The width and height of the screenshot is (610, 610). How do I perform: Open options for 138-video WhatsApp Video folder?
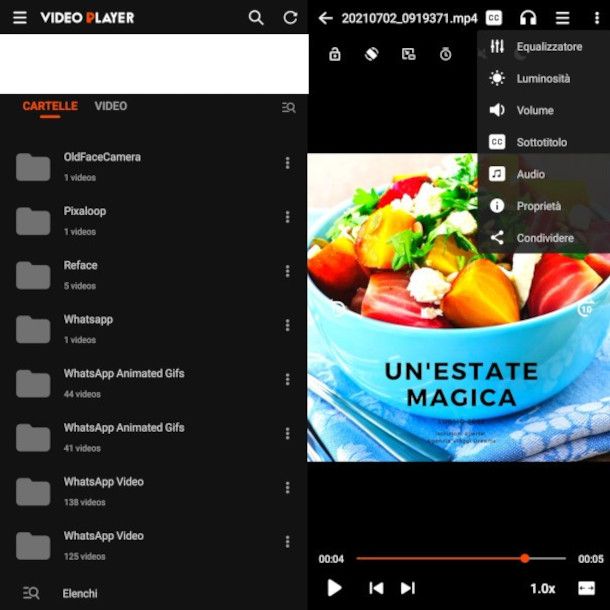pos(287,487)
